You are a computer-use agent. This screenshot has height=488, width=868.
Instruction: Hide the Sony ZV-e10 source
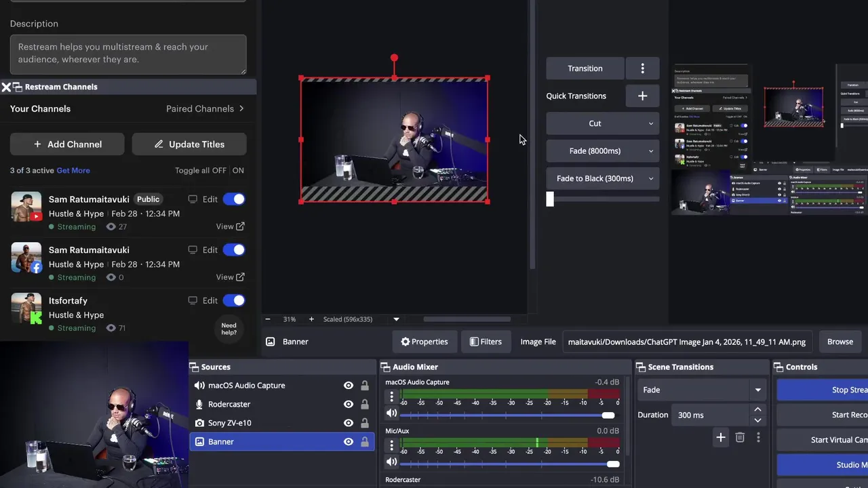(349, 423)
